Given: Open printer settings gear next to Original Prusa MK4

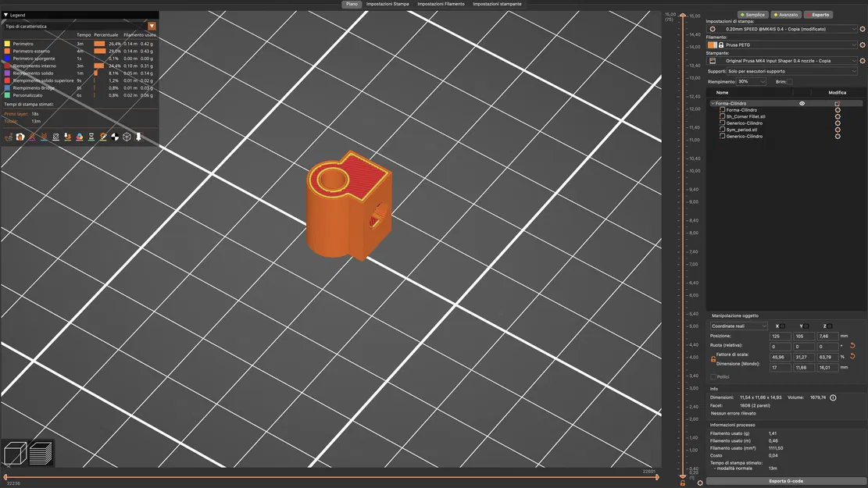Looking at the screenshot, I should [x=862, y=61].
